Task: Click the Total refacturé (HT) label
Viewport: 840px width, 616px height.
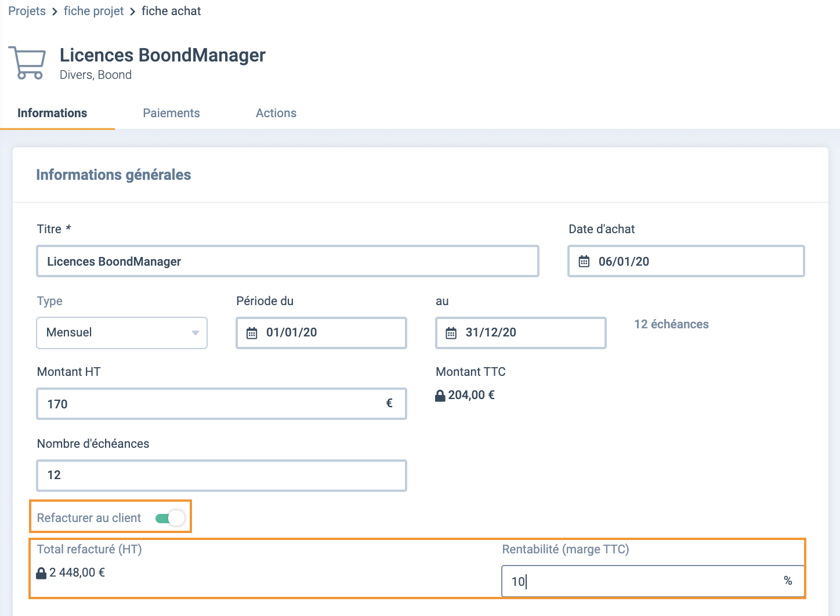Action: [x=89, y=549]
